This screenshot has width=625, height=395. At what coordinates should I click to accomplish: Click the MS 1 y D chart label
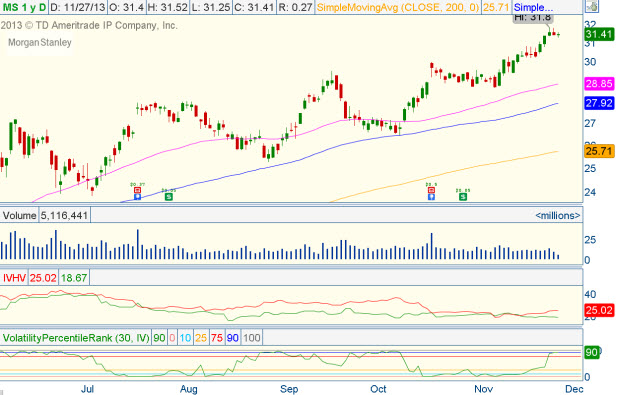tap(24, 7)
